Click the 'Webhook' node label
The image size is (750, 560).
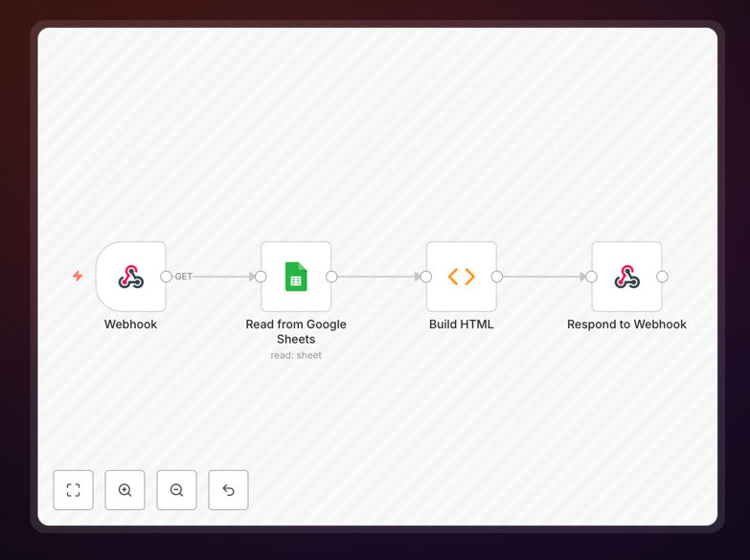(130, 325)
